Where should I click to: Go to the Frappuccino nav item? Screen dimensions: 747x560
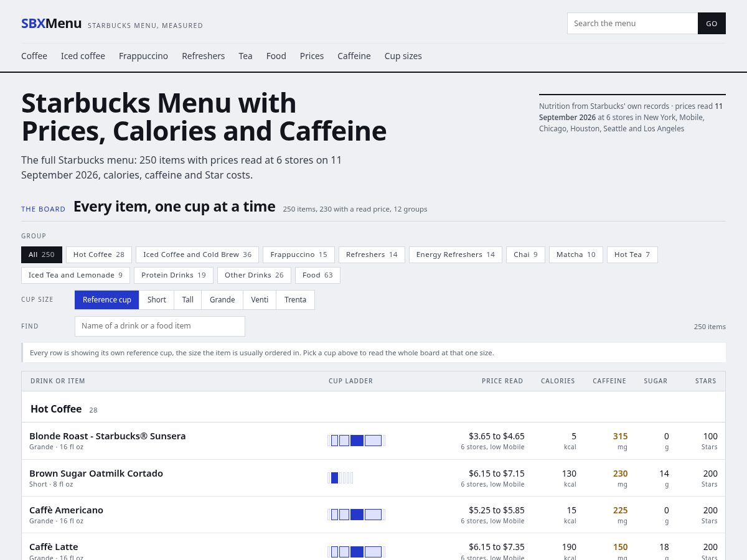tap(143, 56)
